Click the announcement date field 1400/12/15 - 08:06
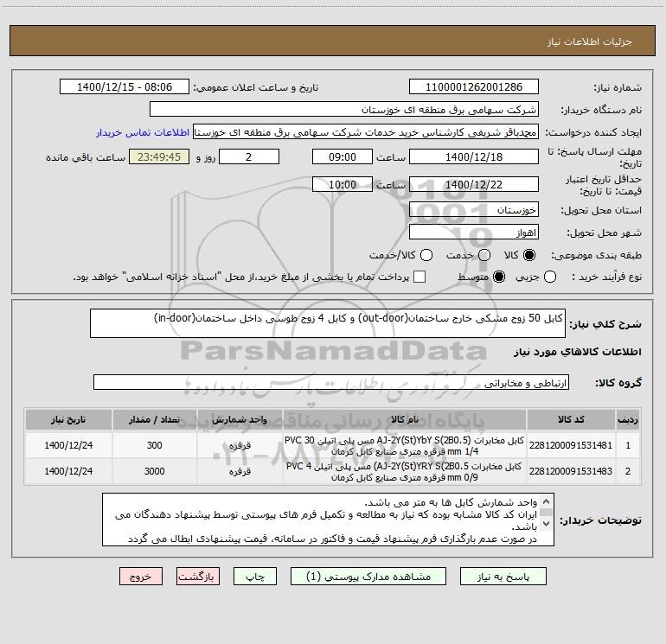666x644 pixels. click(125, 86)
